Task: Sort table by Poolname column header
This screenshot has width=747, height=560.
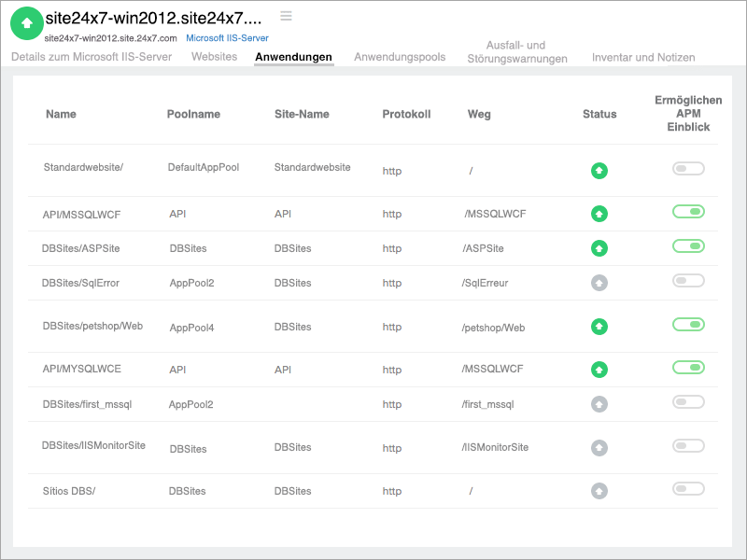Action: pos(193,114)
